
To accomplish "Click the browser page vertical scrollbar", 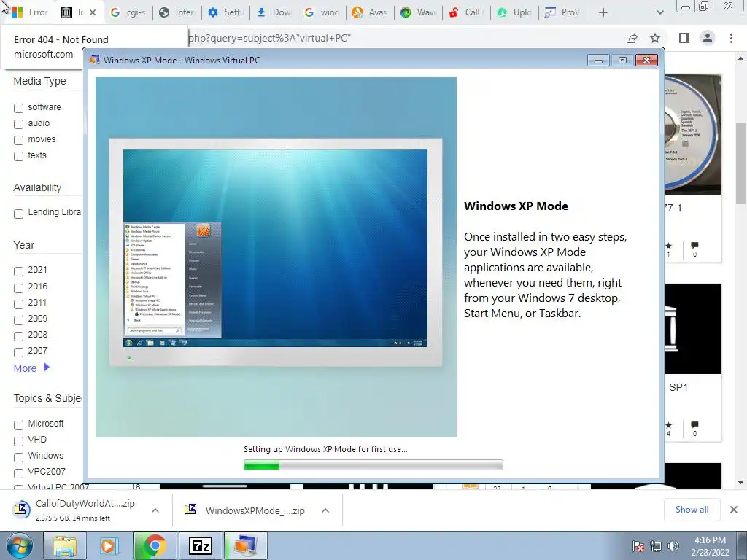I will point(740,163).
